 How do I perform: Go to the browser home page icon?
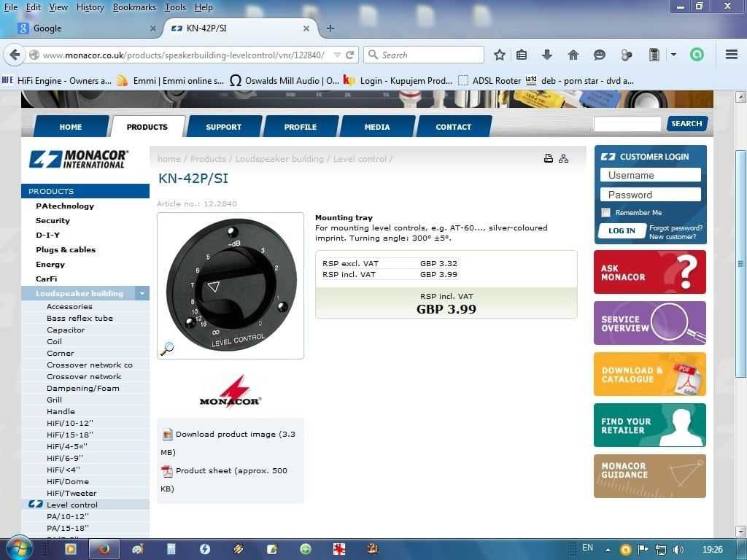[573, 55]
